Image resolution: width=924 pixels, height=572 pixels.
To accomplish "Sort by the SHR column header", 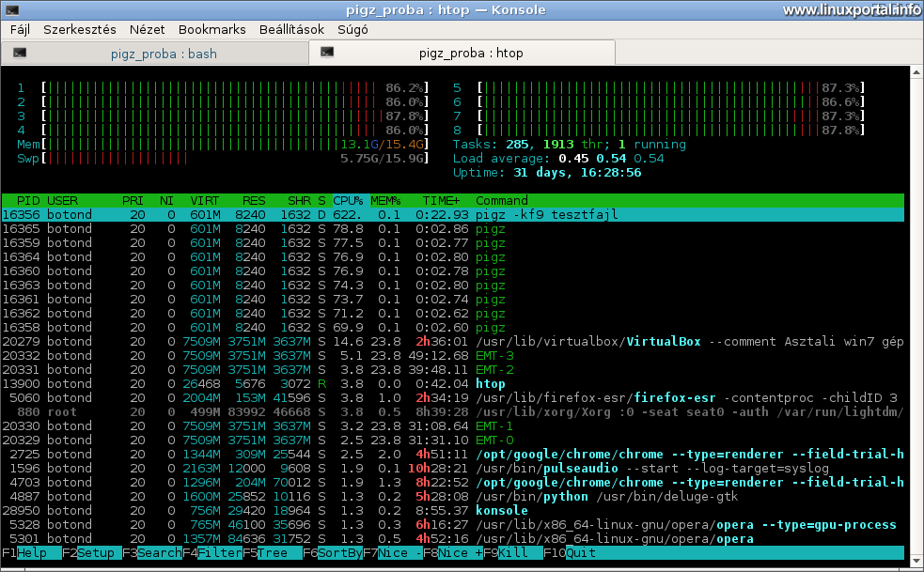I will (x=299, y=201).
